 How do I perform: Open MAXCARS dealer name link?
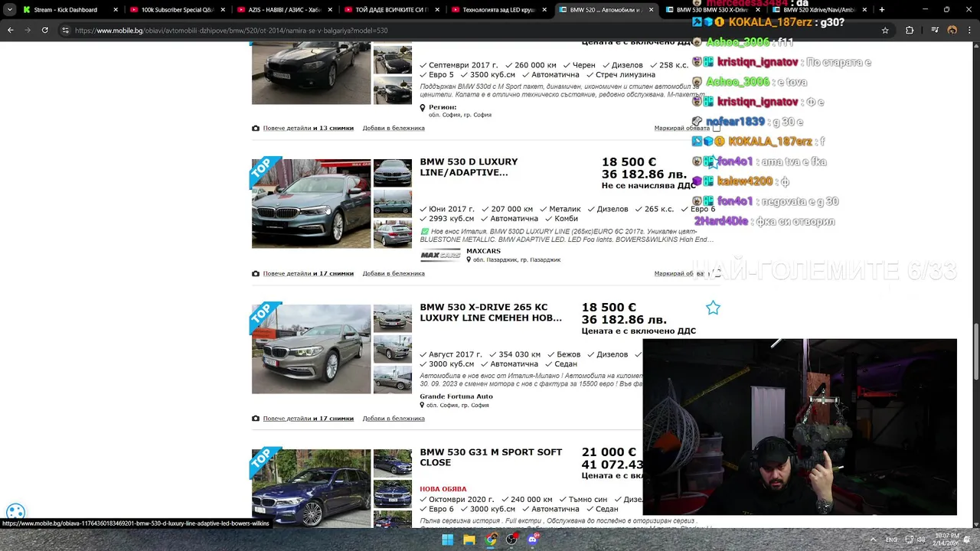pos(483,251)
